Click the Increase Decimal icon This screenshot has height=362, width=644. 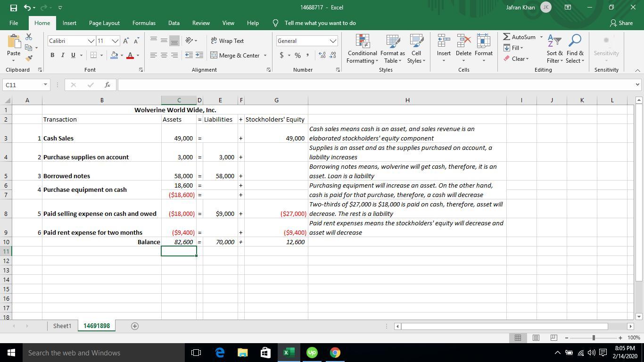pyautogui.click(x=322, y=56)
